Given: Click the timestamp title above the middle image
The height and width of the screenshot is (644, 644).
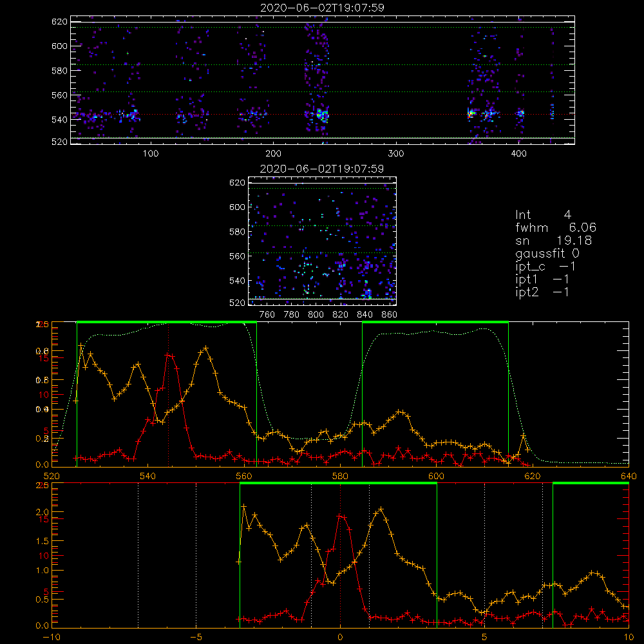Looking at the screenshot, I should tap(322, 169).
